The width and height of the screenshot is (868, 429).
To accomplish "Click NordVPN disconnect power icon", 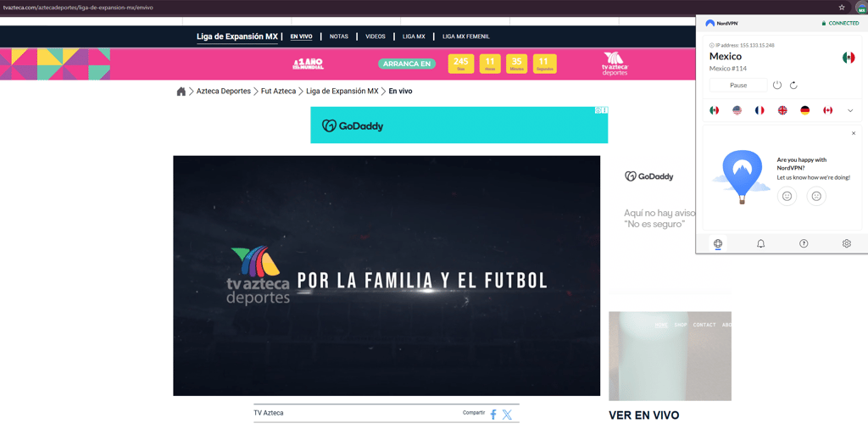I will [777, 85].
